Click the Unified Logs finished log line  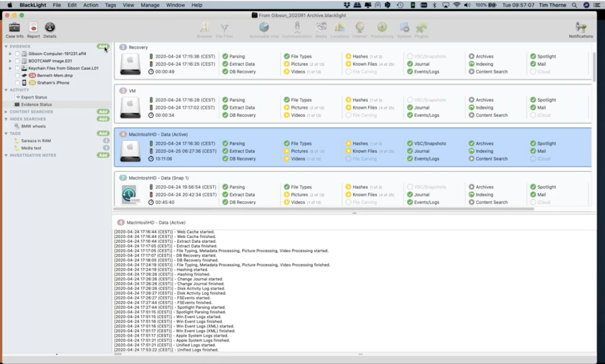(166, 350)
